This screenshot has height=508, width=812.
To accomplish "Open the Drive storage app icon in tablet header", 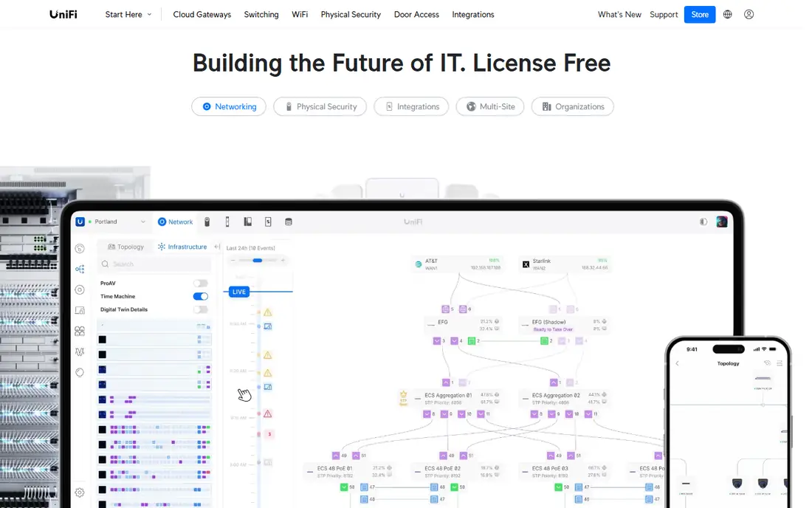I will (289, 222).
